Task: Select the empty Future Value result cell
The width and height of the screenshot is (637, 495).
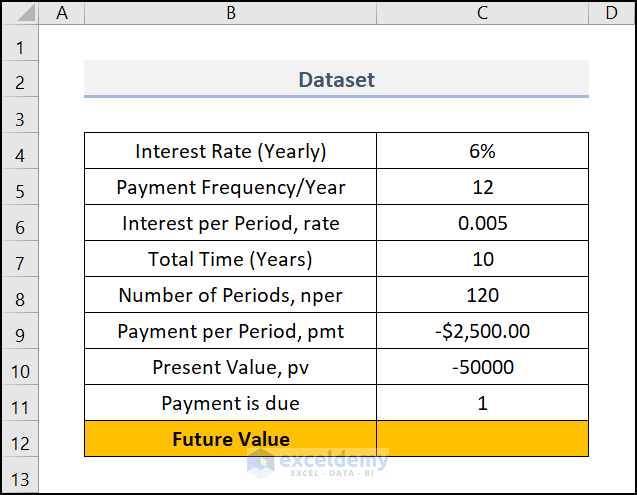Action: [x=482, y=439]
